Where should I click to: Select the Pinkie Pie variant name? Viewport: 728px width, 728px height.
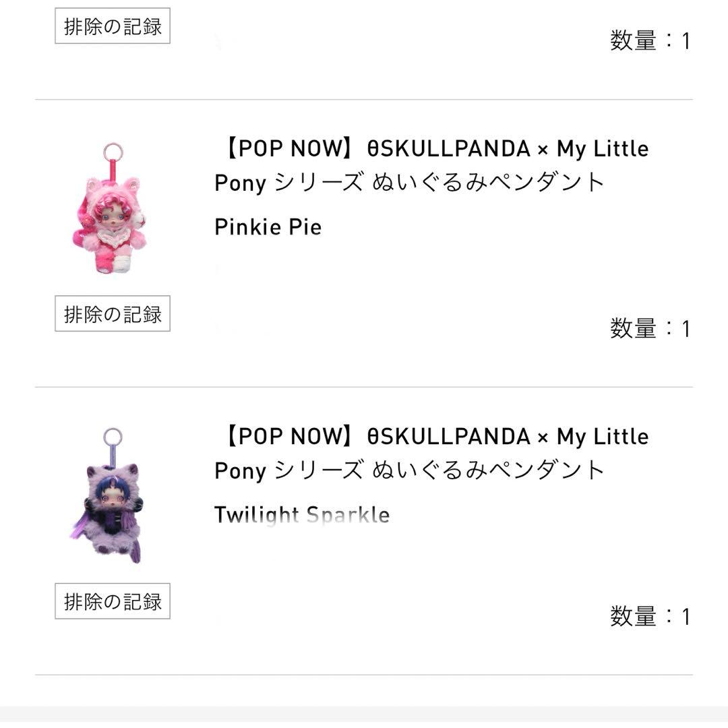point(268,226)
